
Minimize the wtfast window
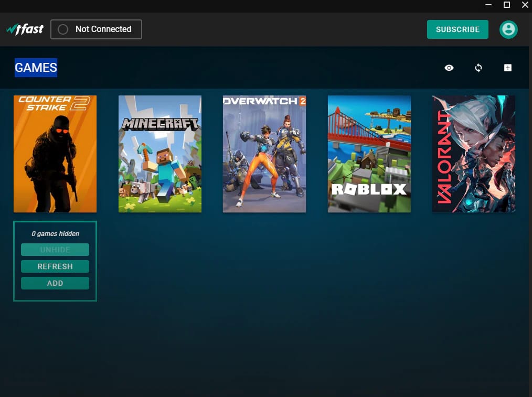coord(488,5)
